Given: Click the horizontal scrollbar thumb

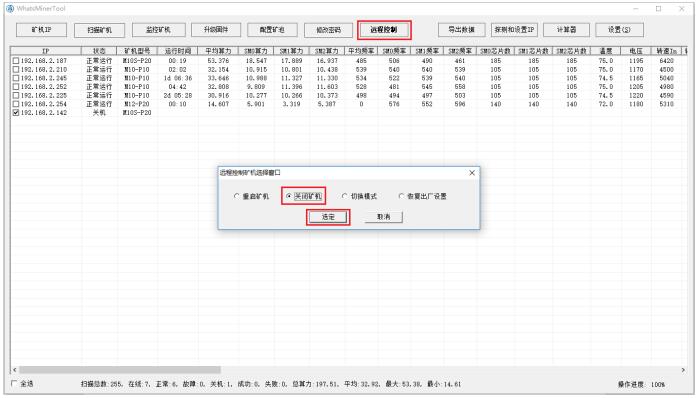Looking at the screenshot, I should click(x=120, y=370).
